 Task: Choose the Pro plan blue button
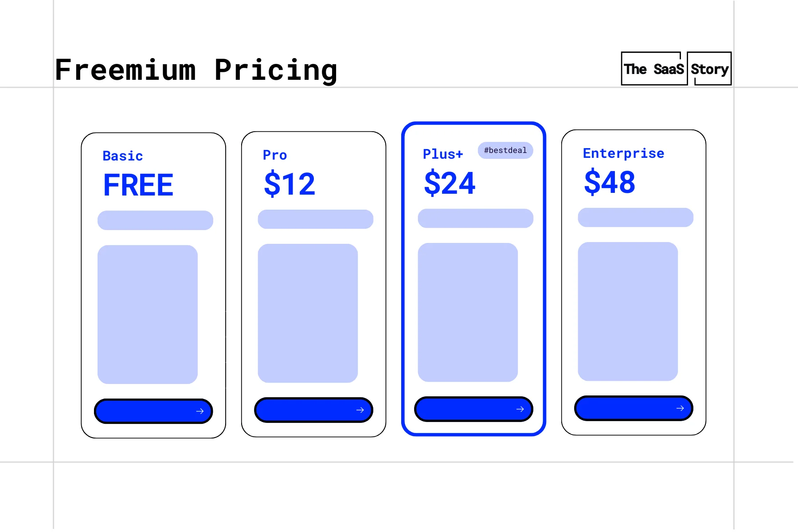coord(313,410)
